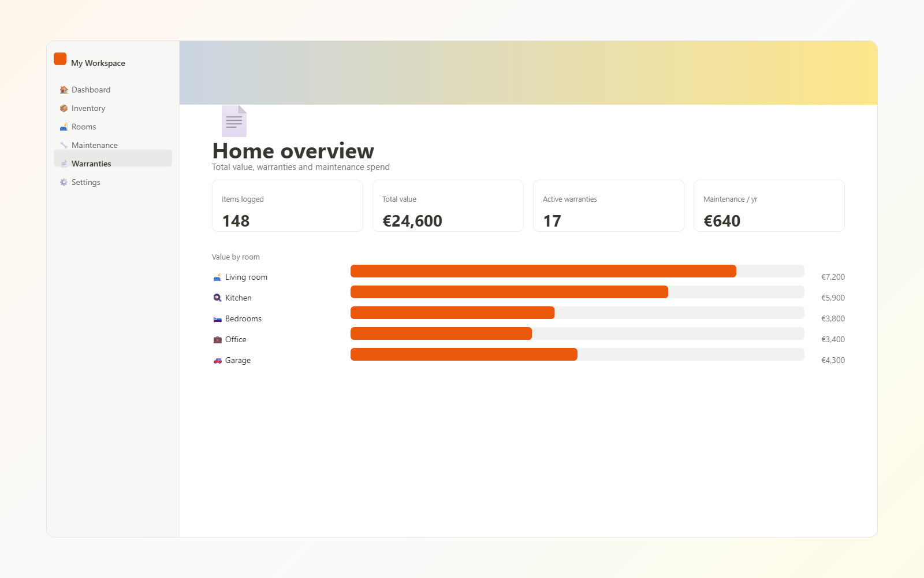Viewport: 924px width, 578px height.
Task: Click the orange workspace logo icon
Action: (60, 59)
